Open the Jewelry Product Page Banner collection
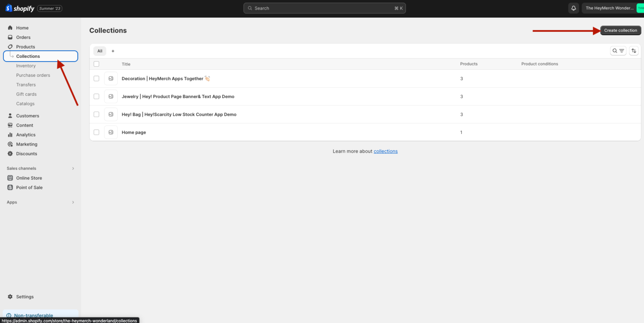 (178, 96)
